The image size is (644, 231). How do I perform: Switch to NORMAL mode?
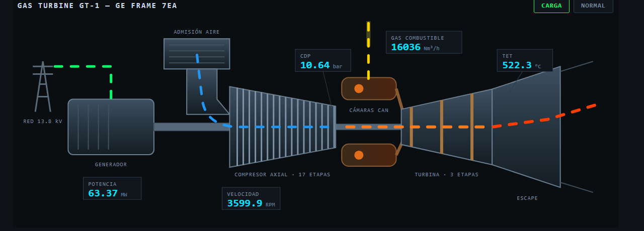click(593, 6)
